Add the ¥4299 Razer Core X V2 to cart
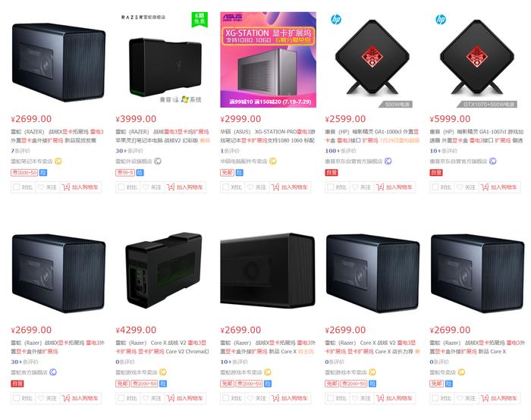 coord(185,398)
